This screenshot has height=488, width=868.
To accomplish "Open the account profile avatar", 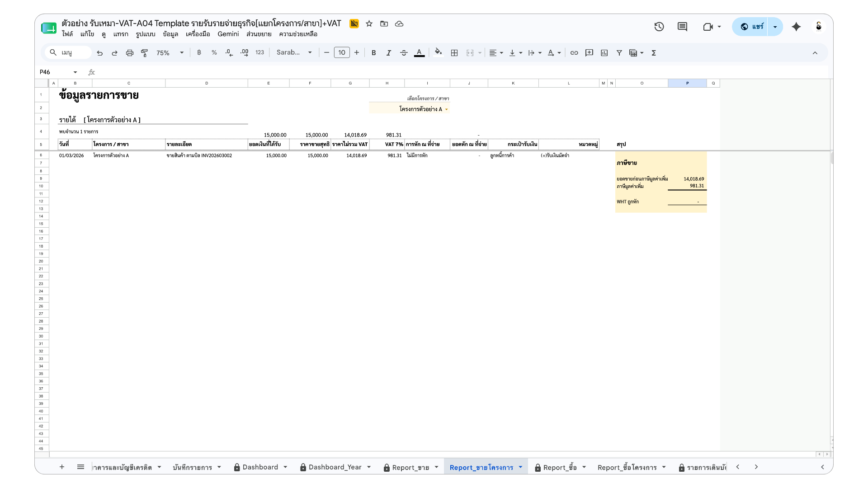I will (818, 27).
